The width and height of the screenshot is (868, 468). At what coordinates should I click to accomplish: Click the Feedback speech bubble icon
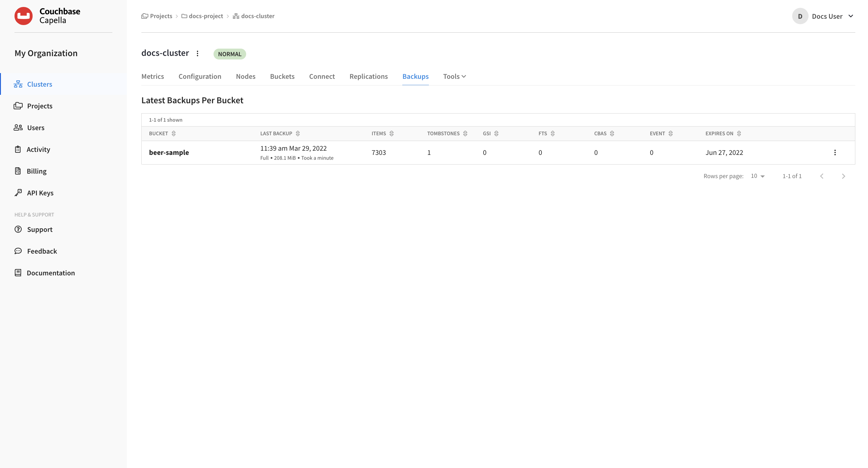tap(18, 251)
